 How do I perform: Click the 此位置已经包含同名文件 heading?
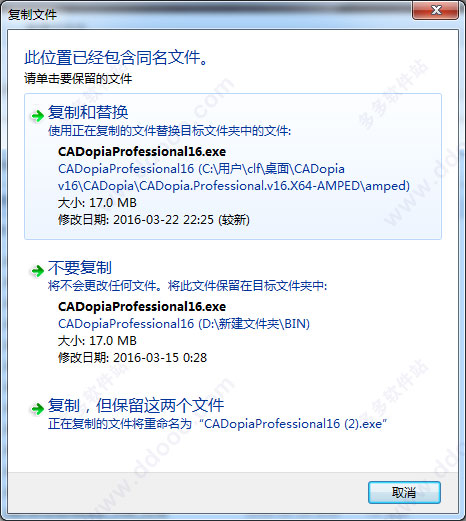point(116,57)
